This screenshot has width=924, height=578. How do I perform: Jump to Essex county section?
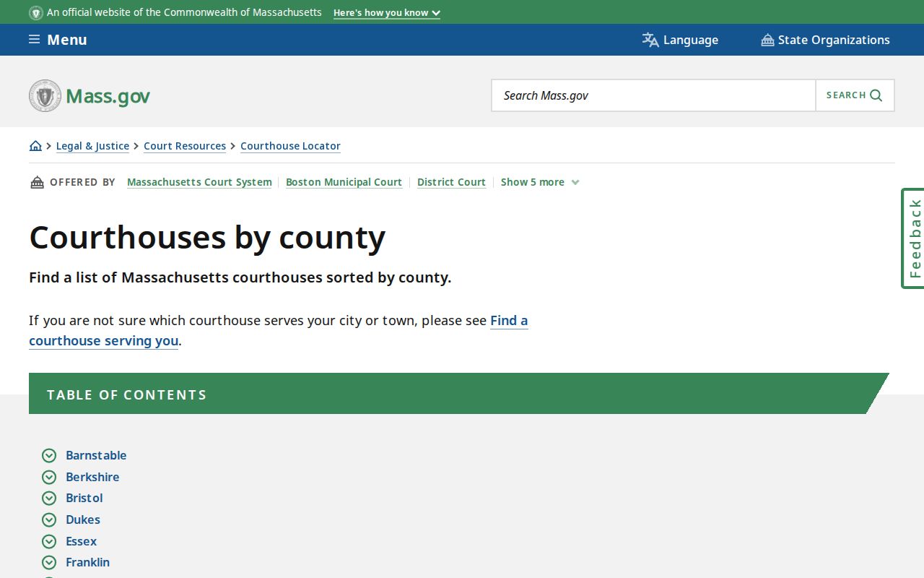pos(81,541)
